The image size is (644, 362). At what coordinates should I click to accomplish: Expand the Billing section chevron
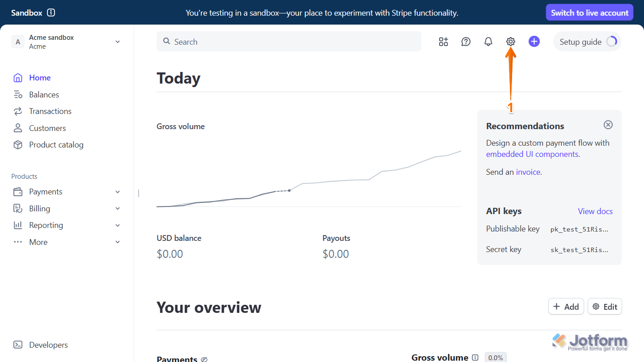[x=118, y=208]
